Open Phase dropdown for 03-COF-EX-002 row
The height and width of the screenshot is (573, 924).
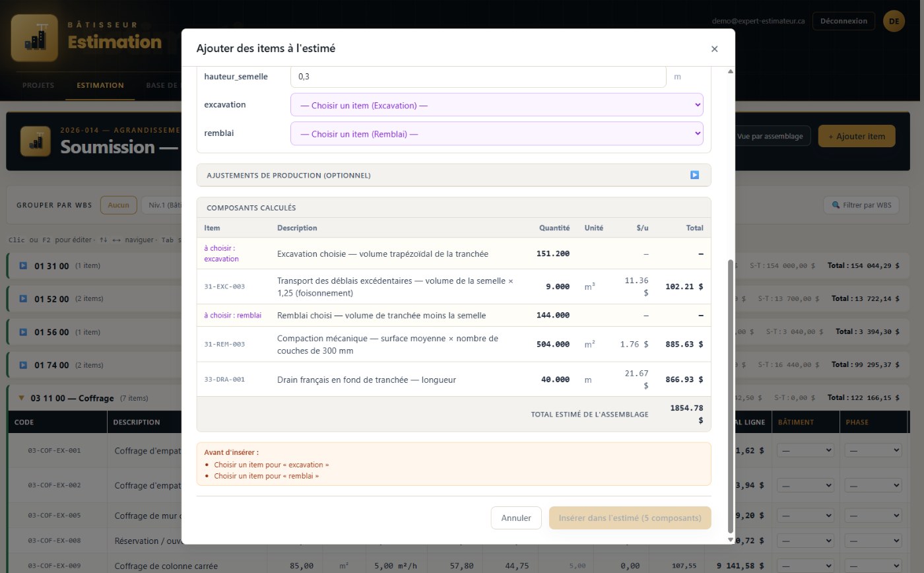[x=873, y=485]
